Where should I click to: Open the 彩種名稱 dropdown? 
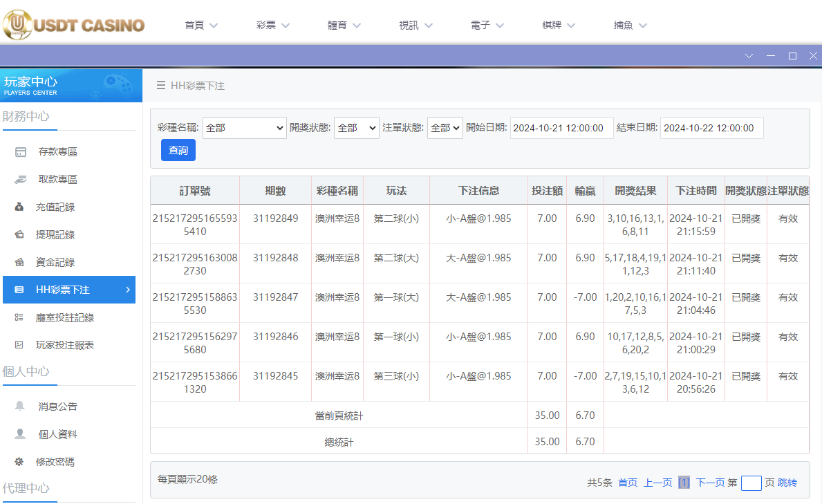[244, 127]
